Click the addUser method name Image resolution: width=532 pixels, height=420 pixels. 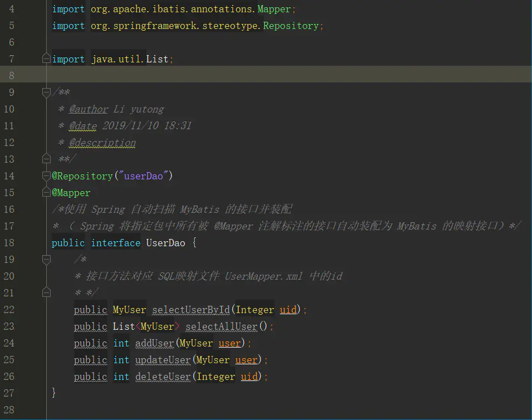(x=154, y=343)
